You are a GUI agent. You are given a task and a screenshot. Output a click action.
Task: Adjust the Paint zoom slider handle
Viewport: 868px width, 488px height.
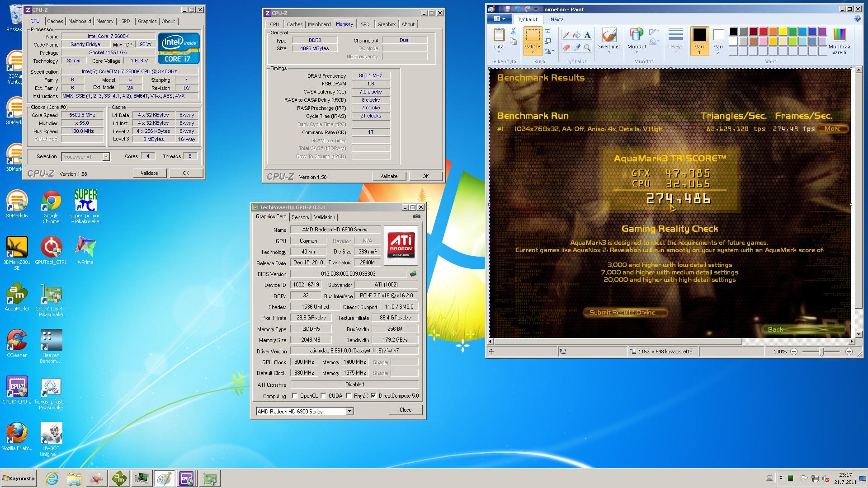click(822, 352)
